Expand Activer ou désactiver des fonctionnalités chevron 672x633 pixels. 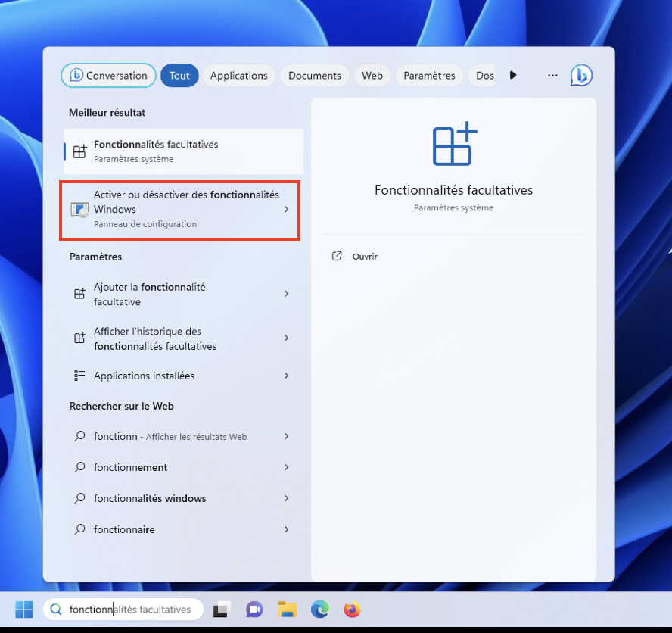point(286,209)
